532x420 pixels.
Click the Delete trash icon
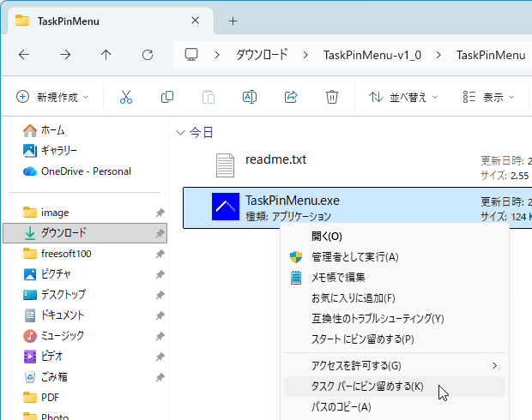click(x=332, y=98)
